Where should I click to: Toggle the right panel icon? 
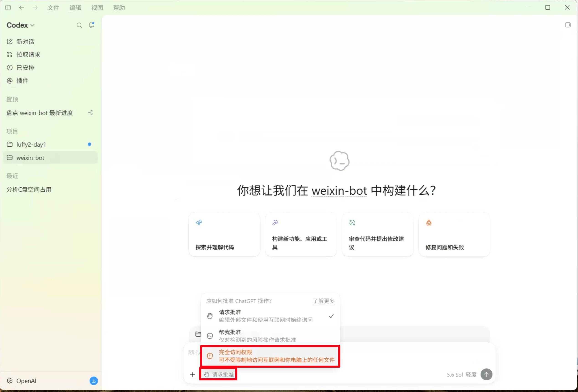[568, 25]
